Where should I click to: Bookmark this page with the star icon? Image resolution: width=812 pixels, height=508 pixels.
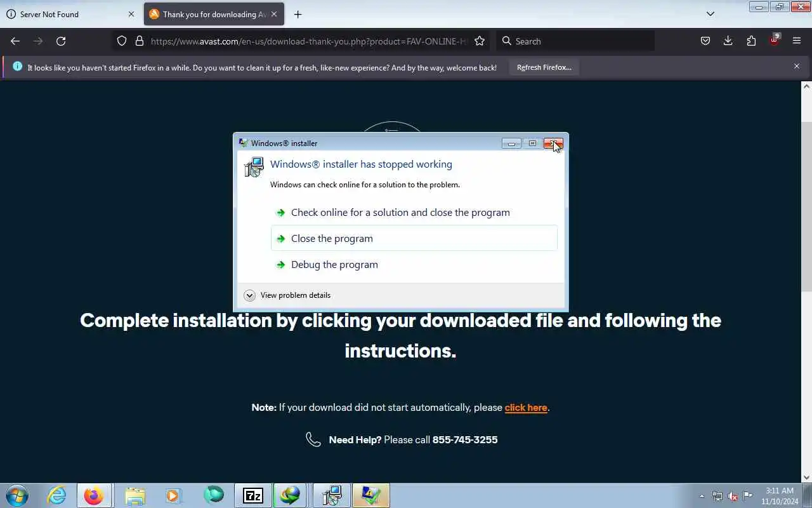[480, 41]
